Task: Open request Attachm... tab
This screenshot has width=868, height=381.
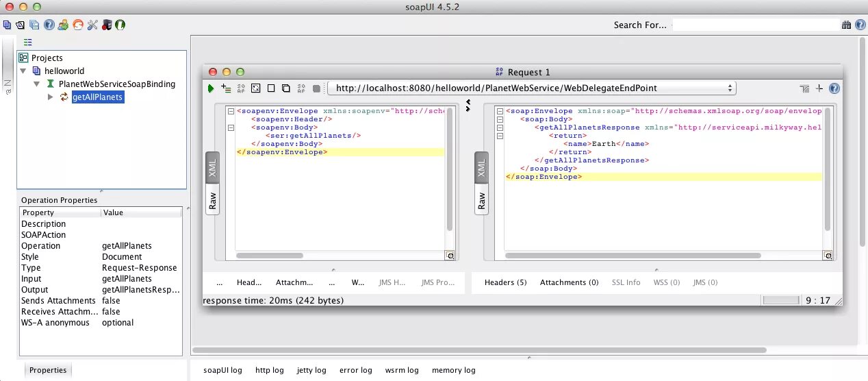Action: click(294, 282)
